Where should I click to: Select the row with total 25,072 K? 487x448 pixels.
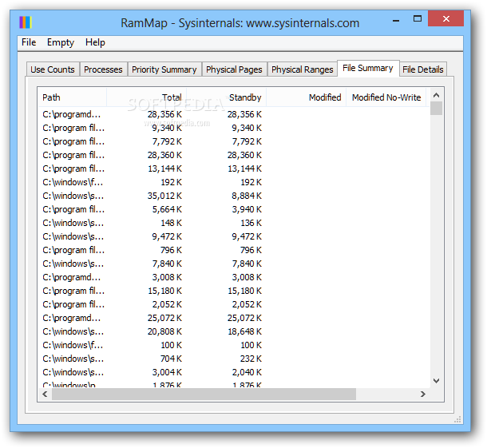(x=234, y=318)
